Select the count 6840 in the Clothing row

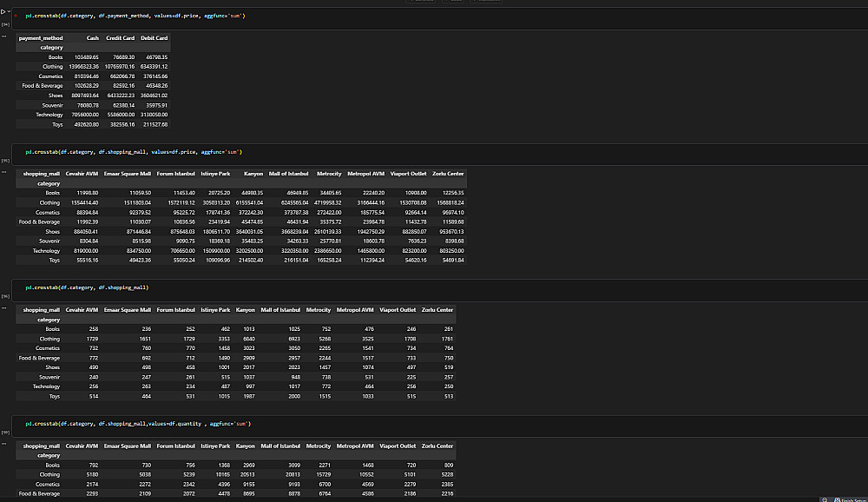[x=249, y=339]
